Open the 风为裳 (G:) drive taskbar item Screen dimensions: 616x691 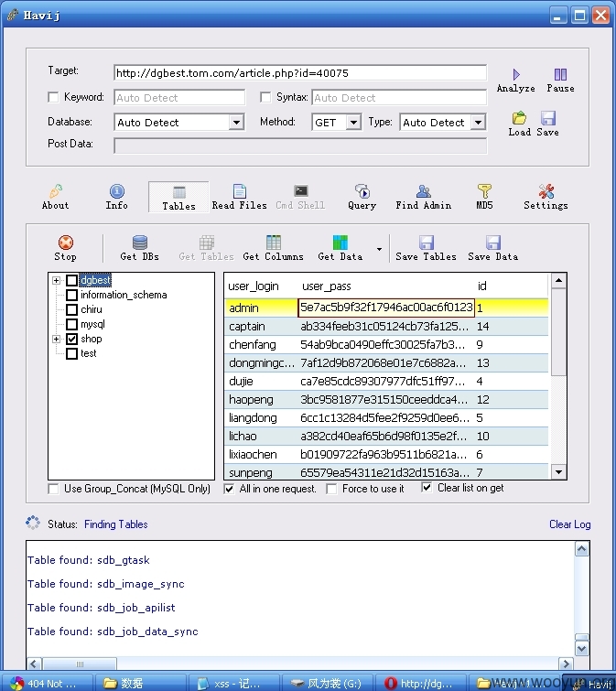tap(327, 683)
